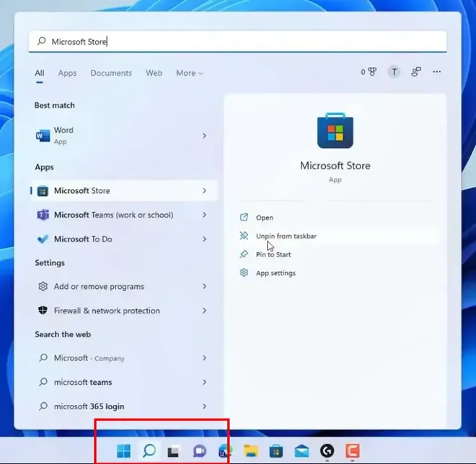Click the T account avatar
This screenshot has height=464, width=476.
click(394, 72)
